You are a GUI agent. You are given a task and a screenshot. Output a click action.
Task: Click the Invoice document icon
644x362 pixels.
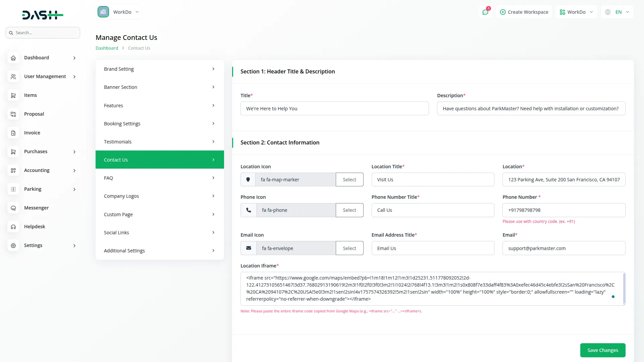pyautogui.click(x=13, y=133)
